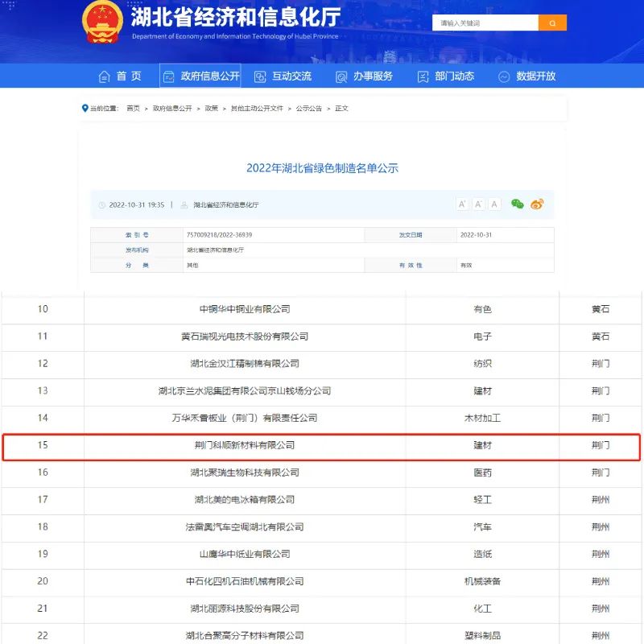Go to 首页 in the breadcrumb
The image size is (644, 644).
click(133, 109)
